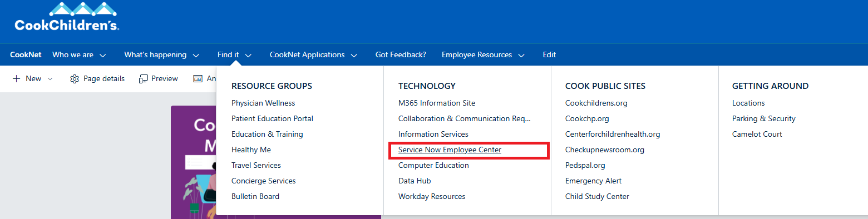Click Got Feedback? in the navigation bar
868x219 pixels.
[401, 55]
